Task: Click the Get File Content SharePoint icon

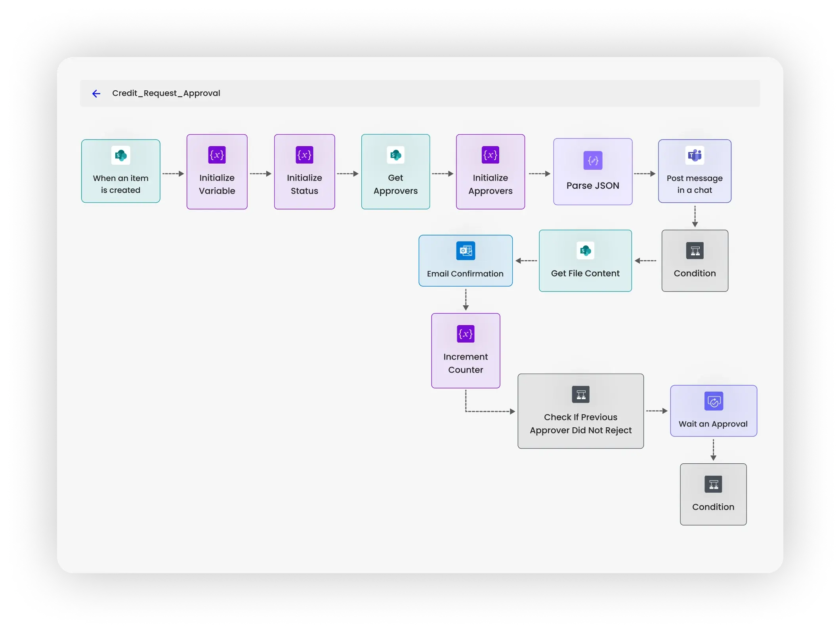Action: [x=585, y=250]
